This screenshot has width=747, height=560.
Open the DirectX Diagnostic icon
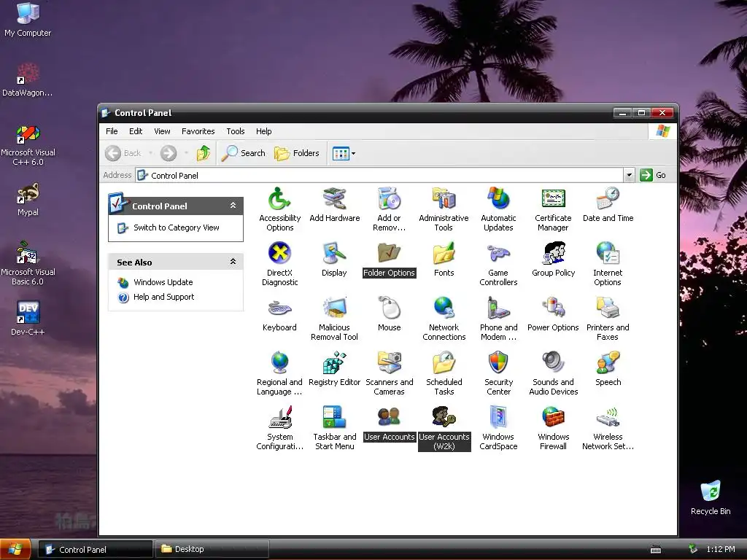[x=279, y=264]
